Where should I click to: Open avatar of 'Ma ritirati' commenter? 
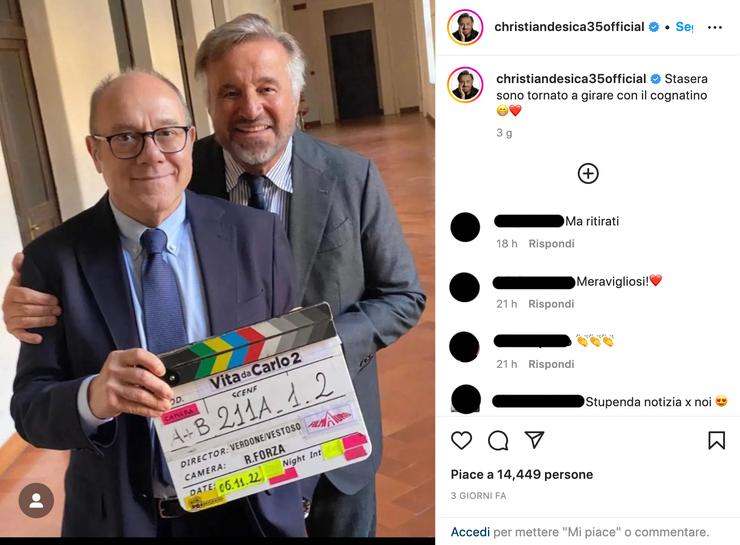pyautogui.click(x=465, y=227)
